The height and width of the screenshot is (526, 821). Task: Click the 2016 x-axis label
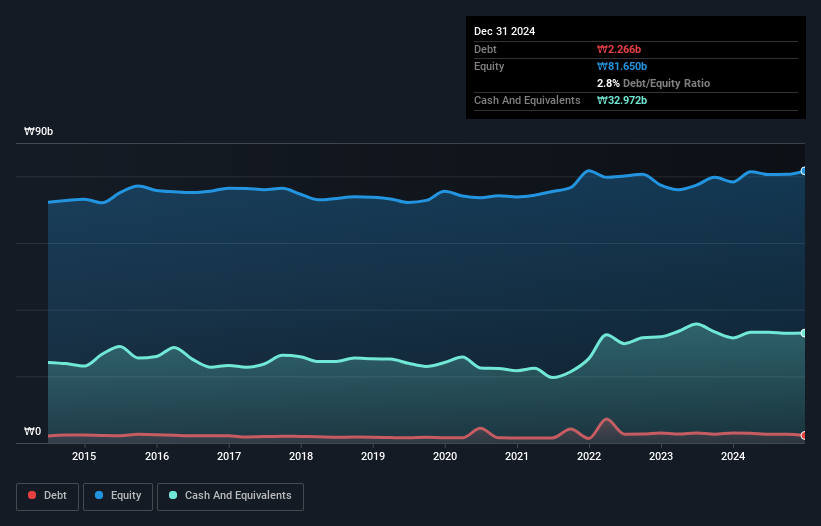click(157, 456)
